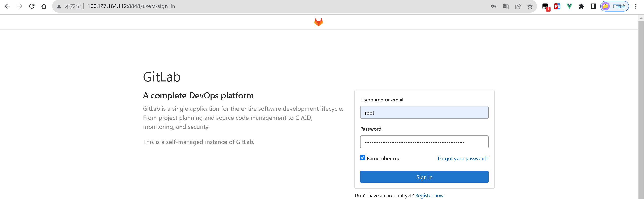
Task: Click the GitLab fox logo
Action: [318, 22]
